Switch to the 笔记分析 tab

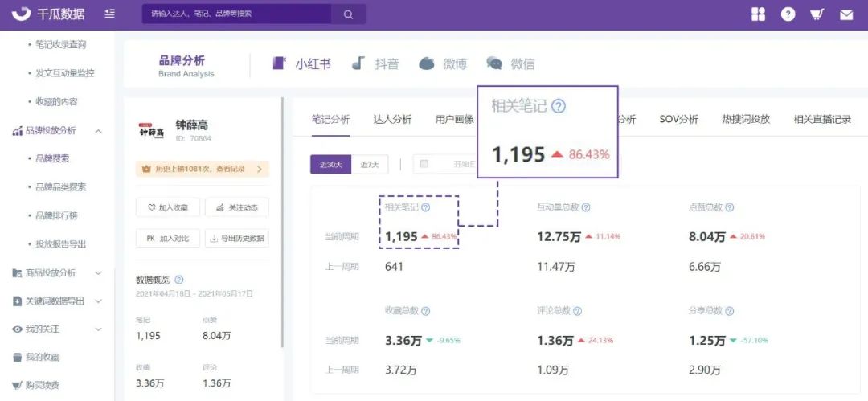point(330,119)
